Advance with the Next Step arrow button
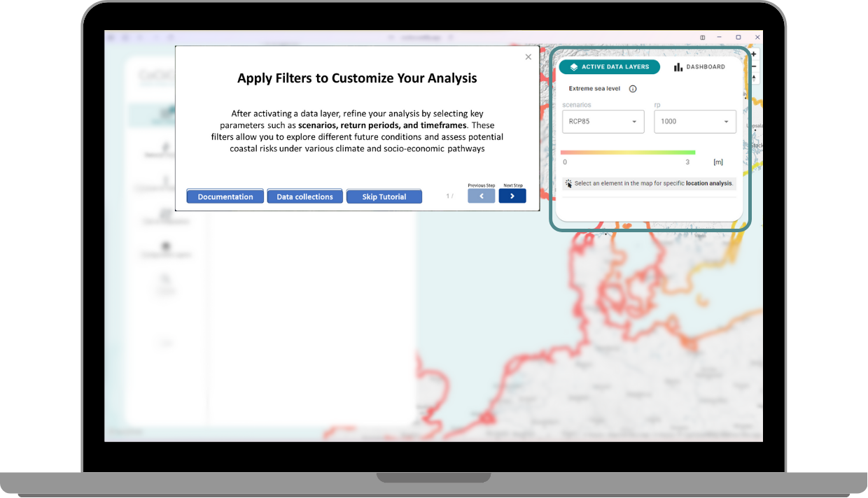The width and height of the screenshot is (868, 498). coord(512,197)
